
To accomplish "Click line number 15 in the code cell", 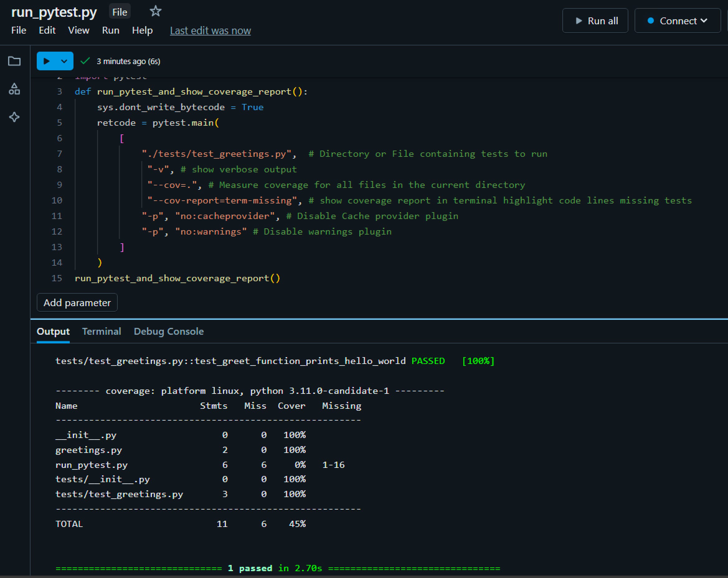I will coord(57,278).
